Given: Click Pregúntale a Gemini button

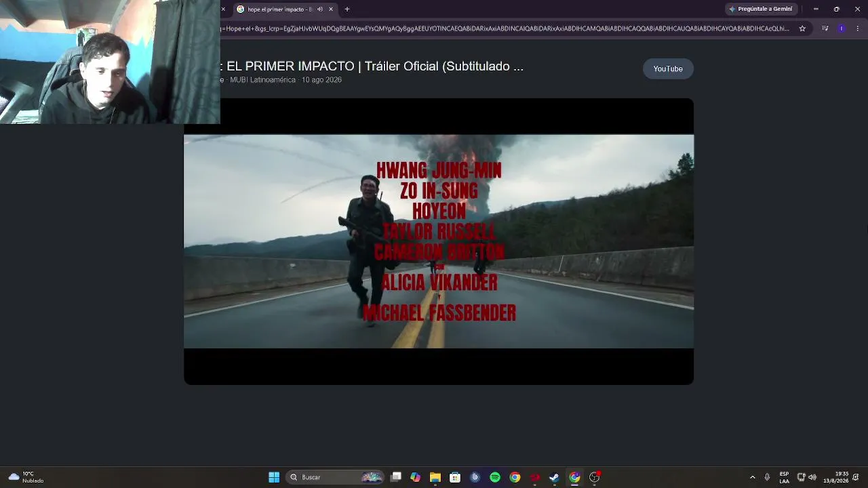Looking at the screenshot, I should [761, 9].
